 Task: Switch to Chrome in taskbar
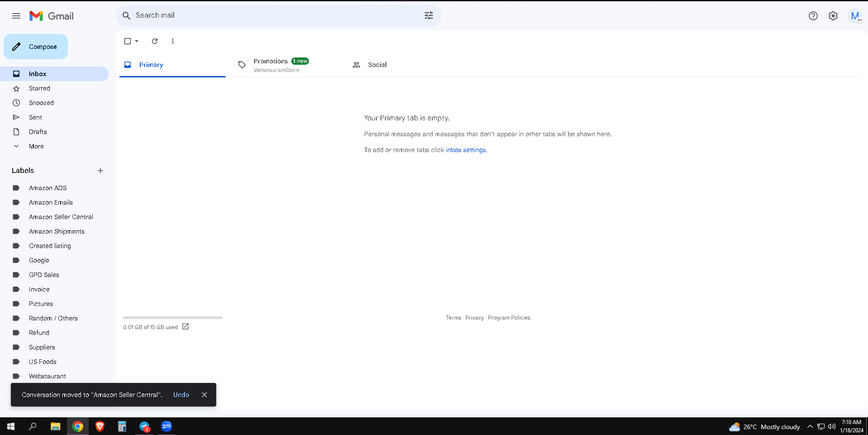[78, 426]
